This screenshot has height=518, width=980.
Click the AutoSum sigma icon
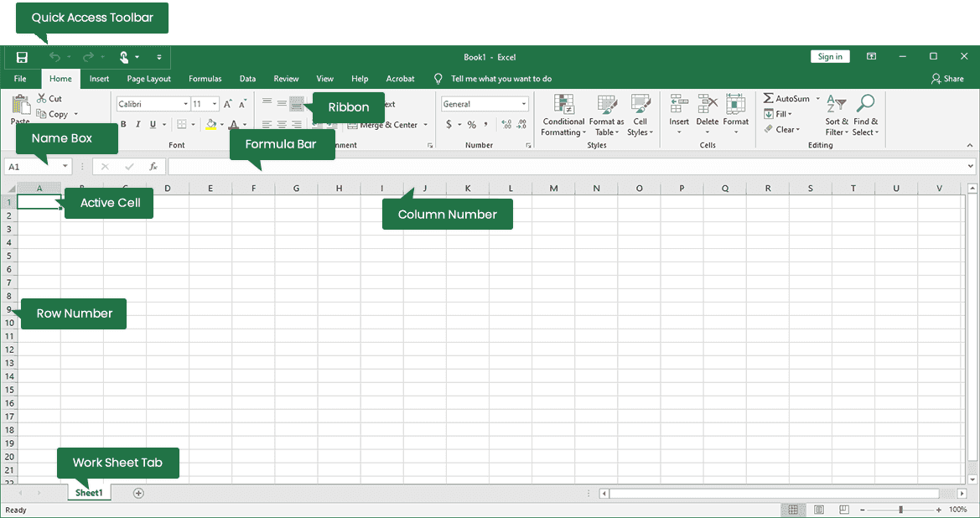point(768,99)
